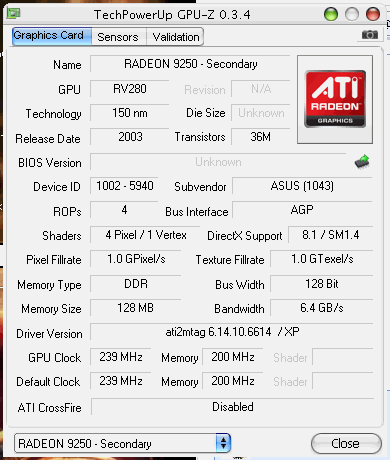Click the Close button

[x=346, y=443]
